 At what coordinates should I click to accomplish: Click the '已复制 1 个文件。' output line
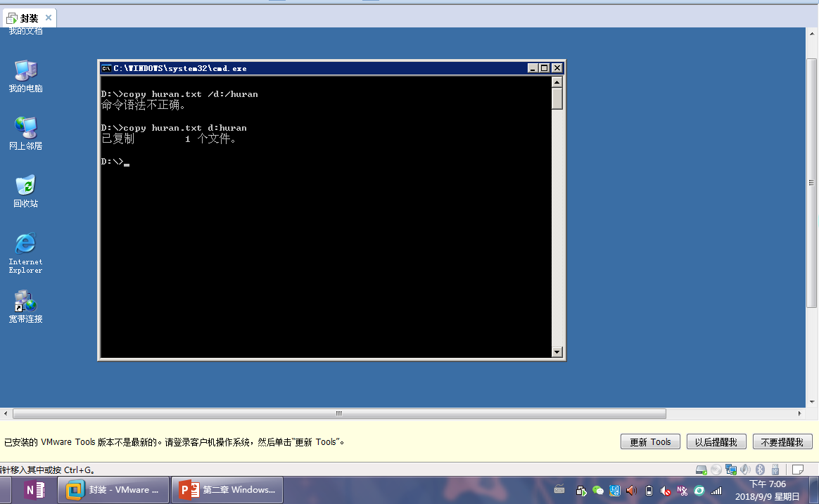[x=170, y=138]
